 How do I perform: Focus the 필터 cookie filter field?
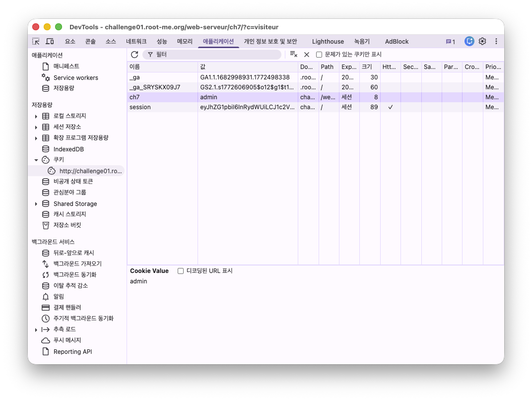click(212, 54)
